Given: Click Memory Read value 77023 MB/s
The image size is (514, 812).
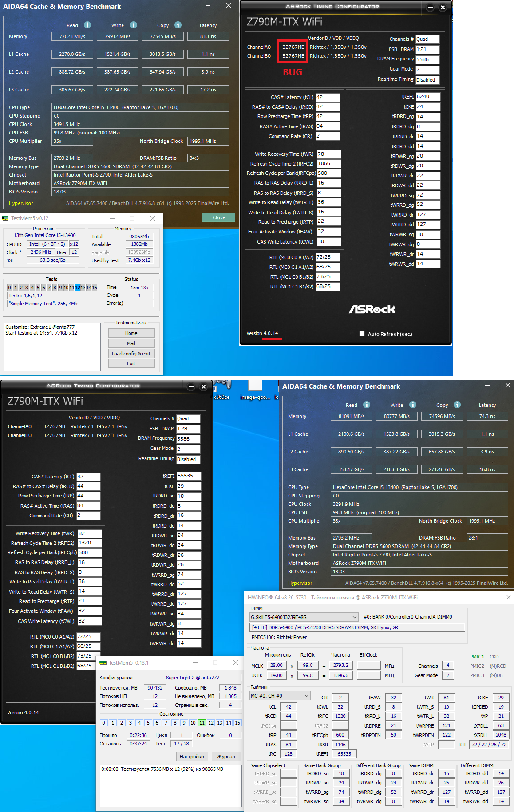Looking at the screenshot, I should (x=72, y=36).
